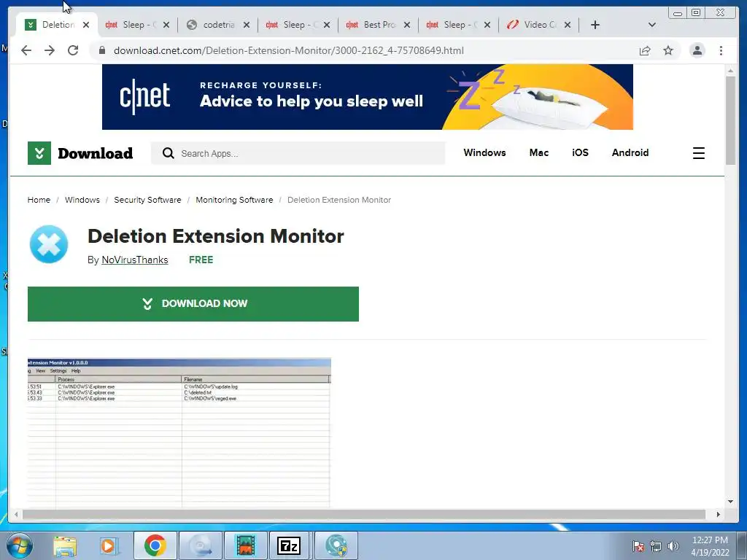747x560 pixels.
Task: Click the vertical scrollbar thumb
Action: (x=730, y=120)
